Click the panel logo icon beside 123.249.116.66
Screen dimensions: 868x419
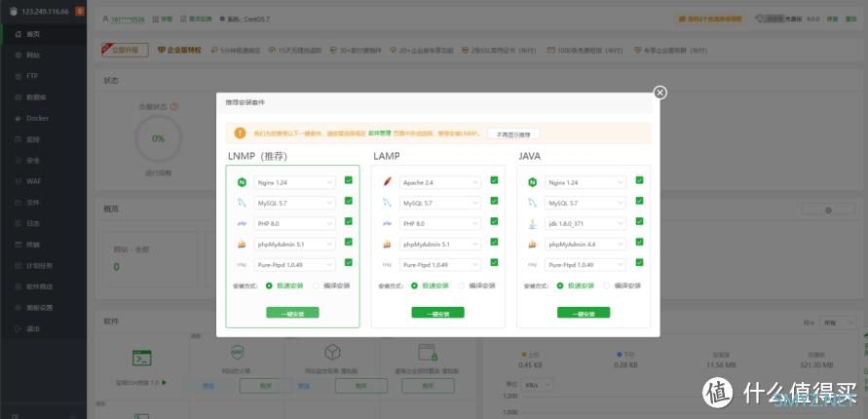14,11
